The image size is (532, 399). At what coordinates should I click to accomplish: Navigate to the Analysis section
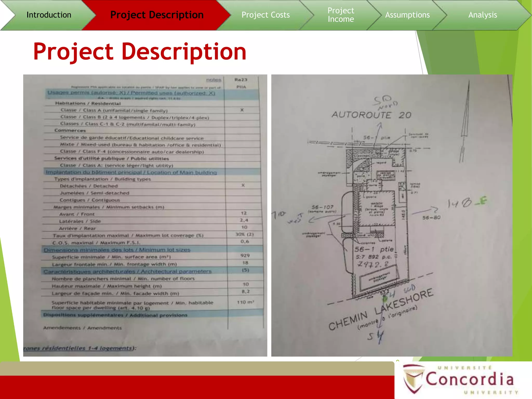pos(482,15)
